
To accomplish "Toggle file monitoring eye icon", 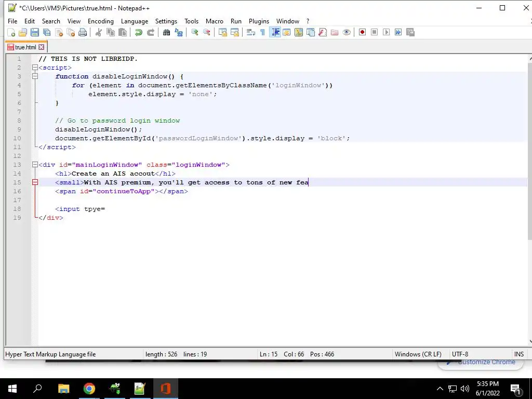I will (347, 32).
